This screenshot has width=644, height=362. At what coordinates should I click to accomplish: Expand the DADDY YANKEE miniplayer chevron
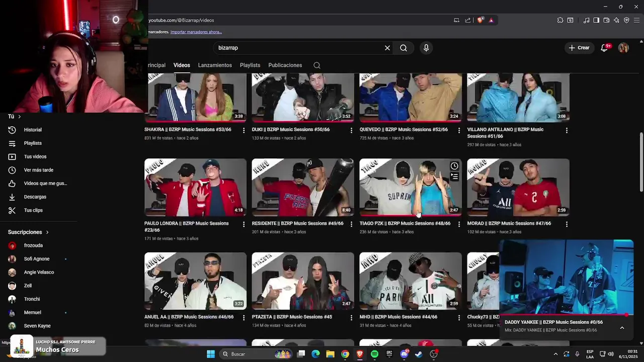pos(622,328)
